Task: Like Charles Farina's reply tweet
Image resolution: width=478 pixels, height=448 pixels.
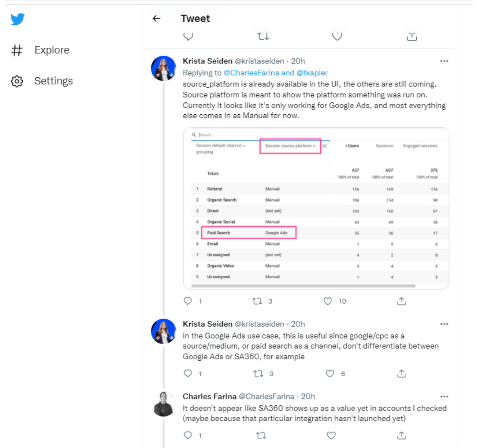Action: 331,436
